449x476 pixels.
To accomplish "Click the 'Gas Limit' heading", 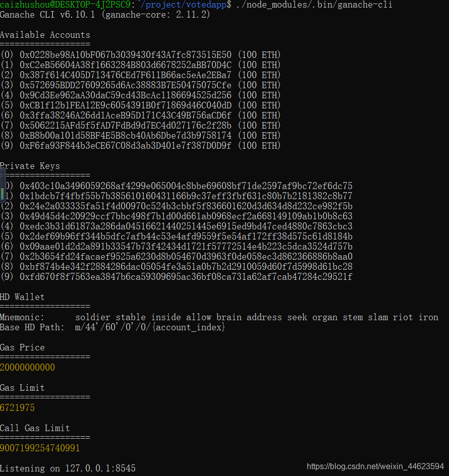I will pos(22,388).
